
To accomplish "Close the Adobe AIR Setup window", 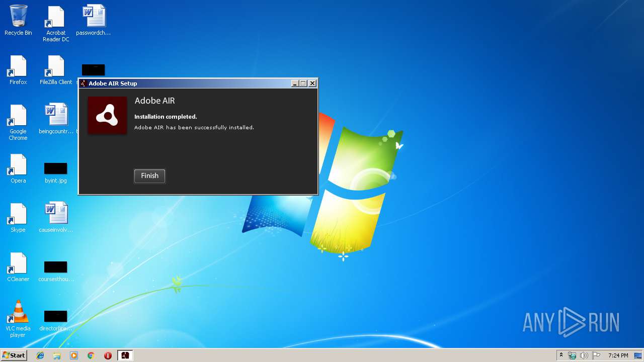I will pos(312,83).
